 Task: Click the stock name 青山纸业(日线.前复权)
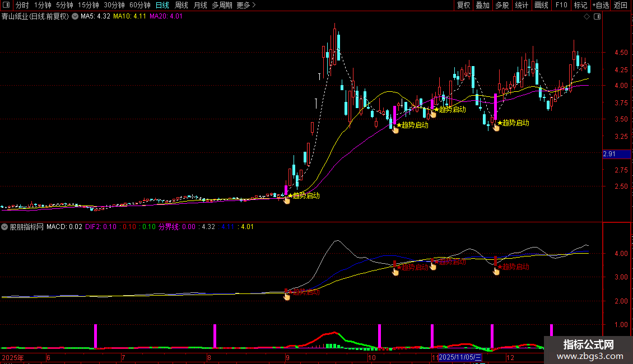pos(35,17)
